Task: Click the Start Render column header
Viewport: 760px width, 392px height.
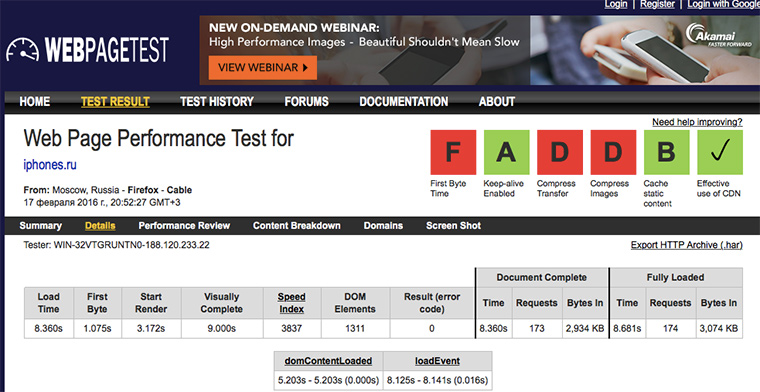Action: tap(151, 303)
